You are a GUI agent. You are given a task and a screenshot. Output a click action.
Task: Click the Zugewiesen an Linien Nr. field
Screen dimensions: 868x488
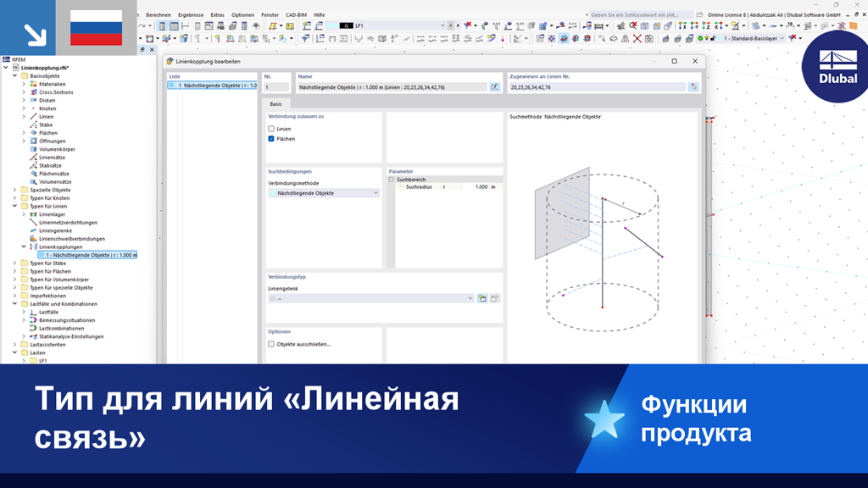pyautogui.click(x=598, y=87)
